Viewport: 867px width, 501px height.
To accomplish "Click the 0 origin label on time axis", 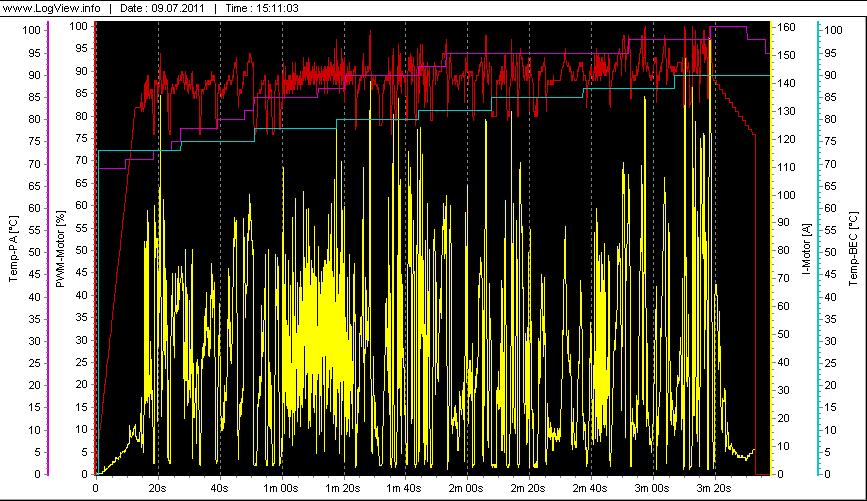I will tap(96, 488).
